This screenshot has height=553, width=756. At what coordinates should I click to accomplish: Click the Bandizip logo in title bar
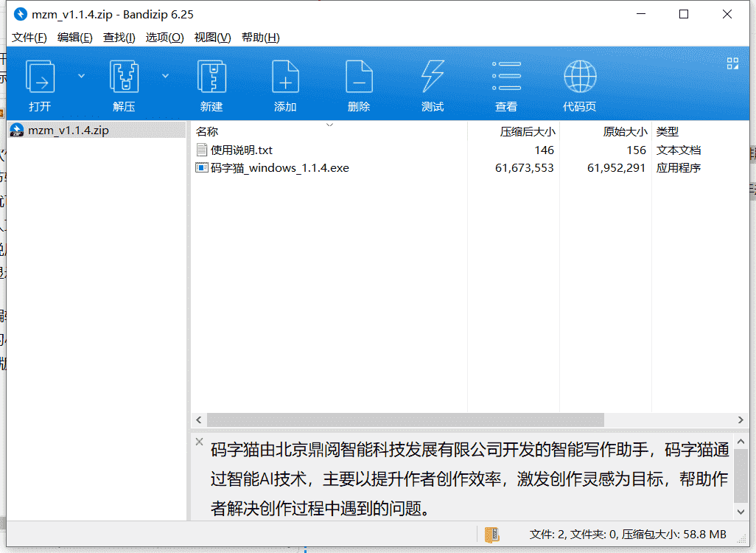20,15
